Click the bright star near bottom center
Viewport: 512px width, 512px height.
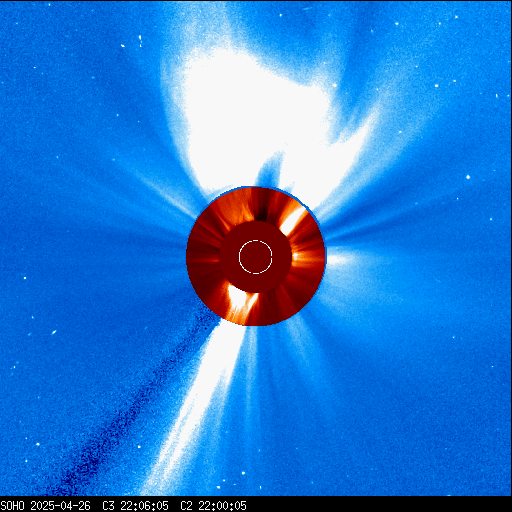click(x=243, y=473)
